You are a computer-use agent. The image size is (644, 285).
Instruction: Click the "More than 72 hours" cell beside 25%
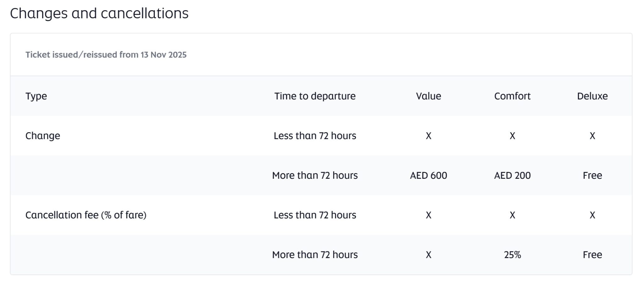(315, 255)
